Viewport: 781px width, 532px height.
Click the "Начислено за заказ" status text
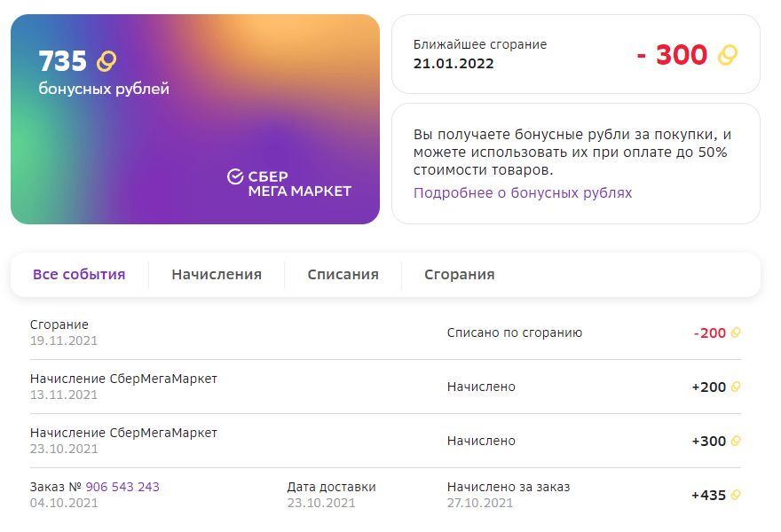coord(509,487)
